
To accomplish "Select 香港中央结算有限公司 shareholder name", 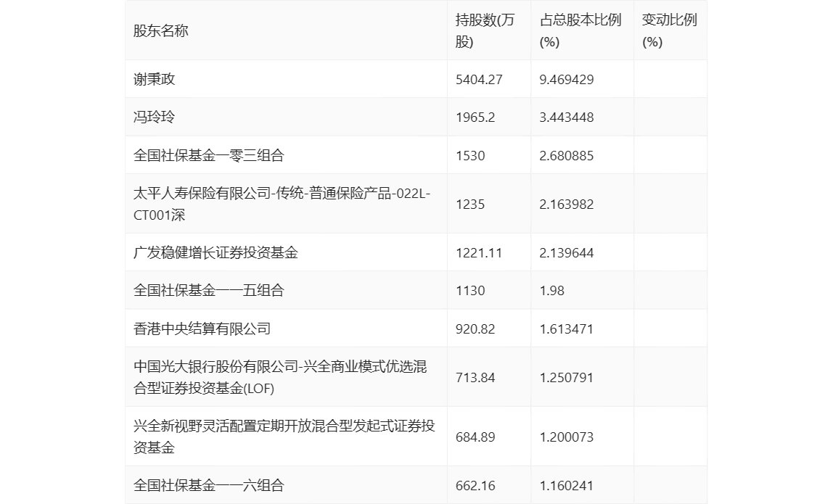I will 202,329.
